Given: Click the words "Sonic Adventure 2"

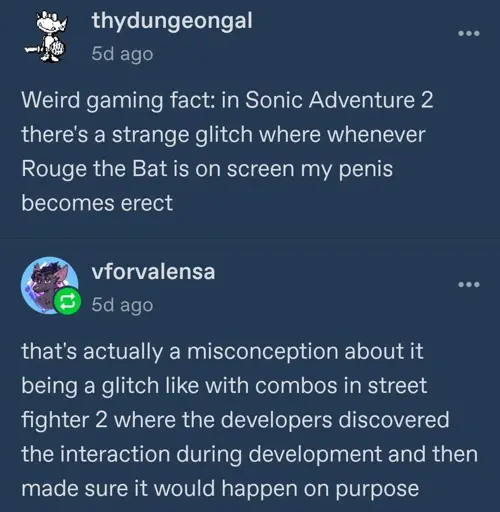Looking at the screenshot, I should click(339, 100).
